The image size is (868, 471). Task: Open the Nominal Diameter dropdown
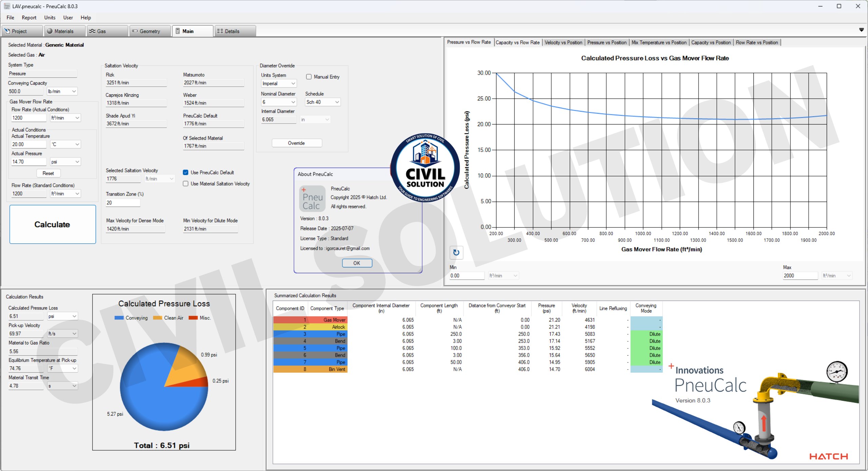point(293,102)
